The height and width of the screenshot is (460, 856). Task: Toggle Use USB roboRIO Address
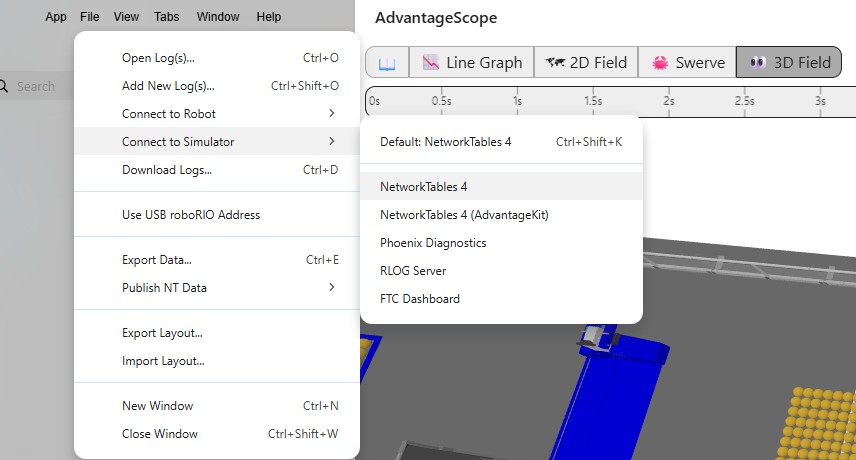pos(217,214)
